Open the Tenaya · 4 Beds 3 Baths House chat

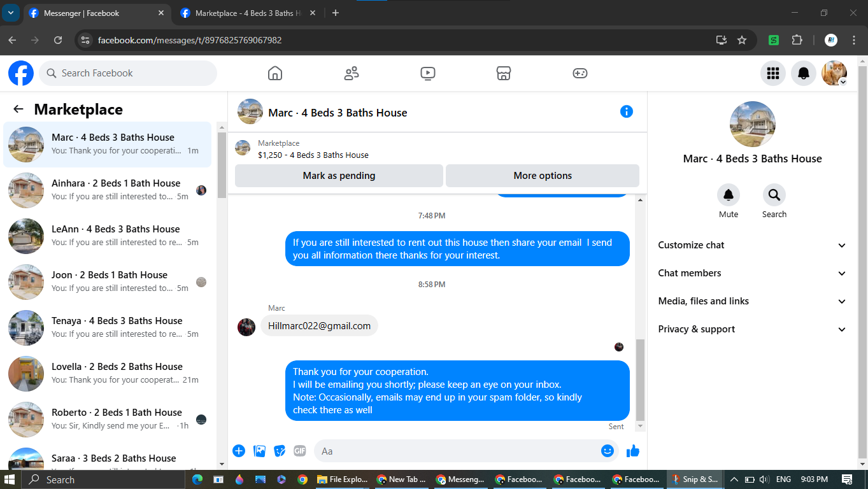(108, 328)
